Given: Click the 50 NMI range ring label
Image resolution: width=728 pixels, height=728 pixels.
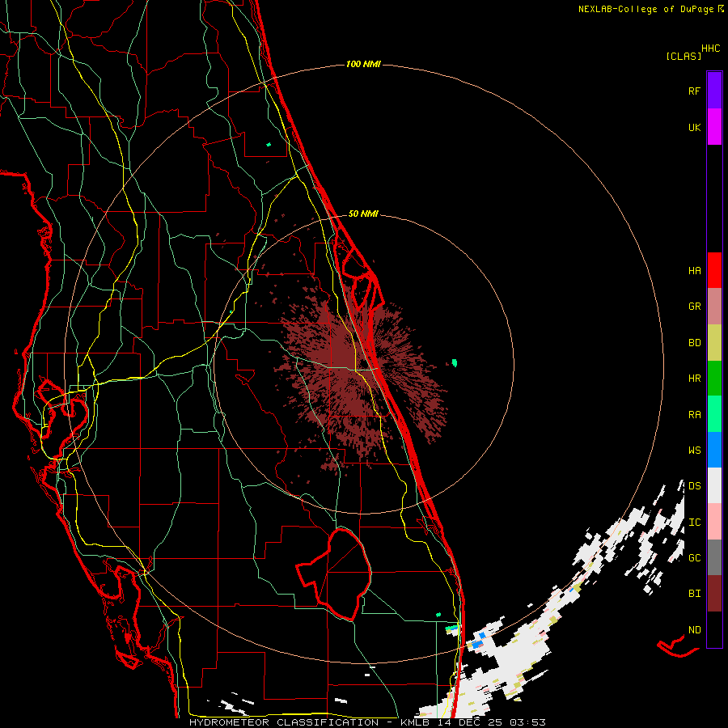Looking at the screenshot, I should (x=363, y=214).
